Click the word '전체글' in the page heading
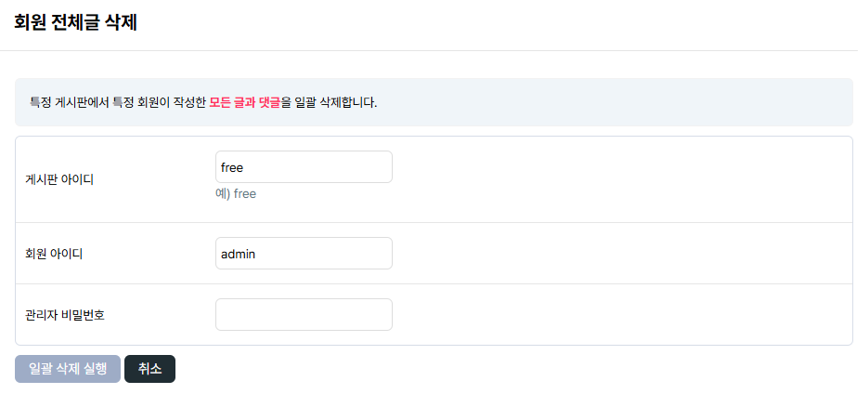The height and width of the screenshot is (394, 868). point(75,23)
